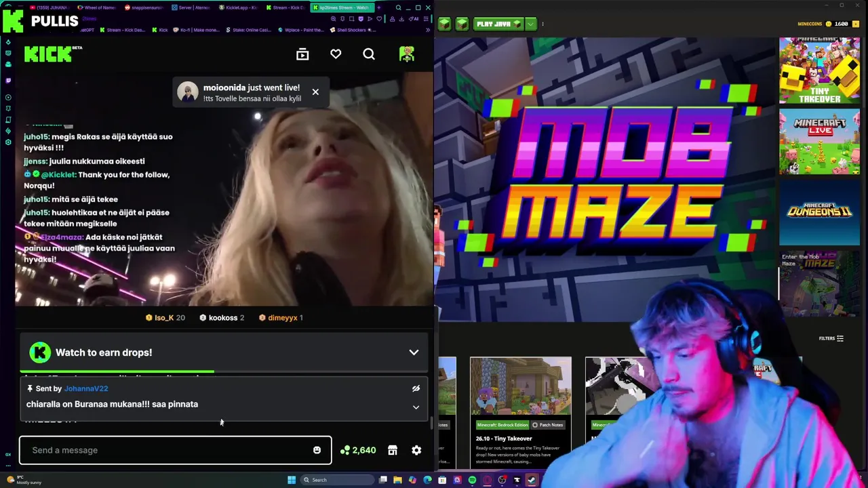Open File Explorer from taskbar
The height and width of the screenshot is (488, 868).
coord(397,480)
